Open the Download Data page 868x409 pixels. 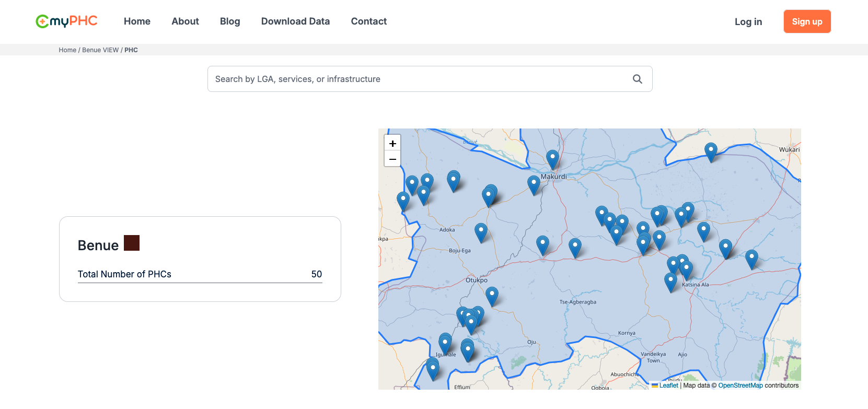coord(295,21)
